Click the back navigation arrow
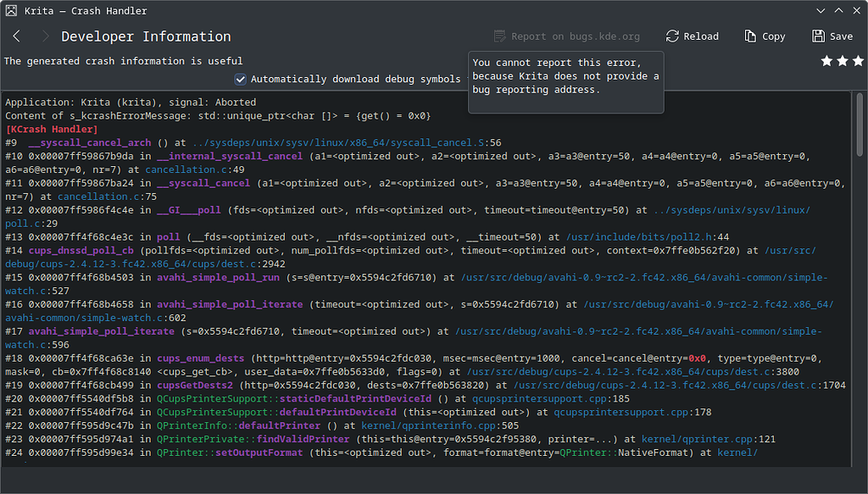868x494 pixels. [17, 36]
